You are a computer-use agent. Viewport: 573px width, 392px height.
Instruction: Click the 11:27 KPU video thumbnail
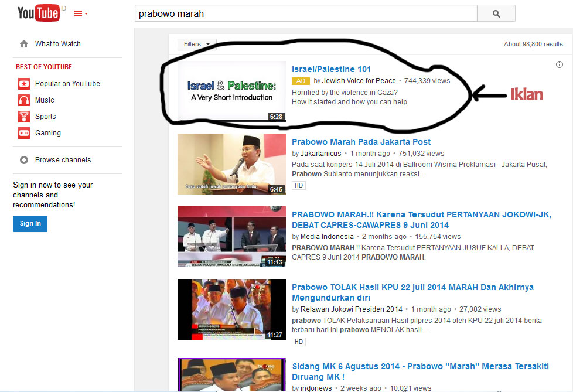coord(231,309)
